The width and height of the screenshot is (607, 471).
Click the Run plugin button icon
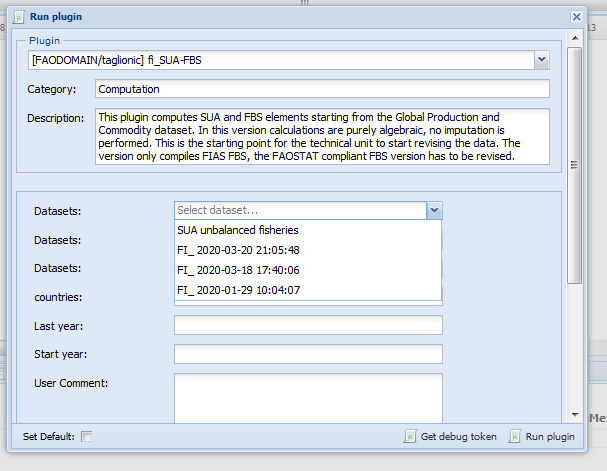(x=516, y=436)
